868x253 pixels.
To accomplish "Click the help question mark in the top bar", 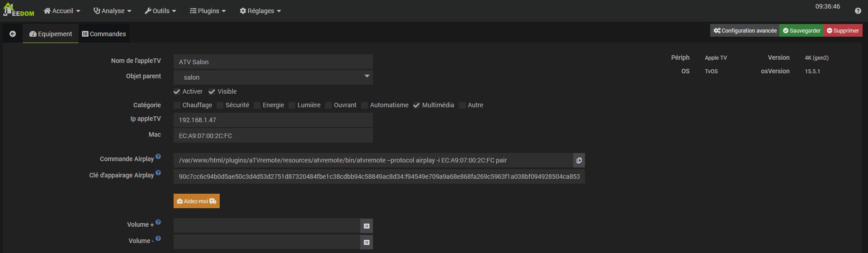I will pyautogui.click(x=858, y=11).
